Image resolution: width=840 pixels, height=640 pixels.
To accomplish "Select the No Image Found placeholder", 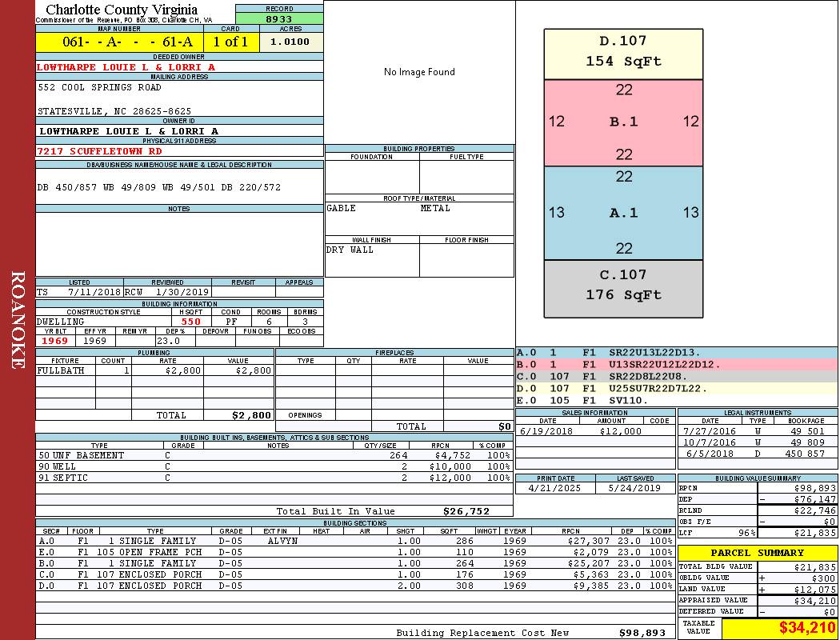I will tap(419, 72).
